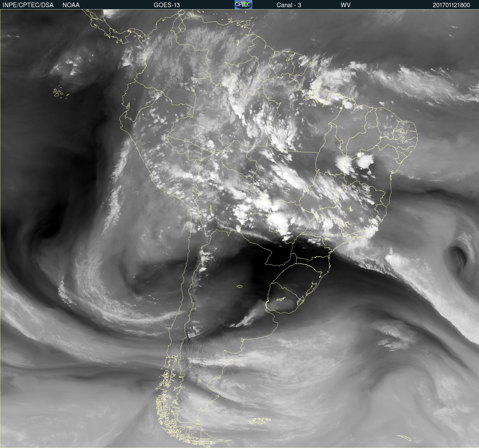Screen dimensions: 479x448
Task: Click the NOAA label in header
Action: click(71, 5)
